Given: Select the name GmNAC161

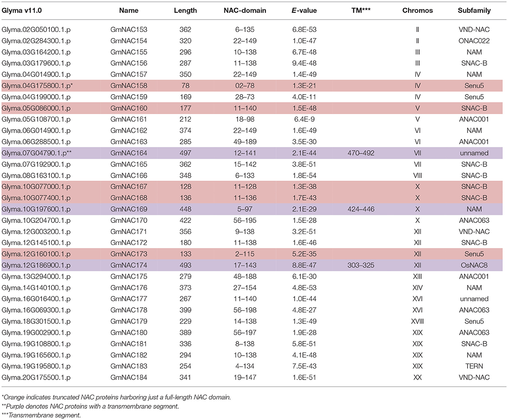Looking at the screenshot, I should tap(129, 119).
